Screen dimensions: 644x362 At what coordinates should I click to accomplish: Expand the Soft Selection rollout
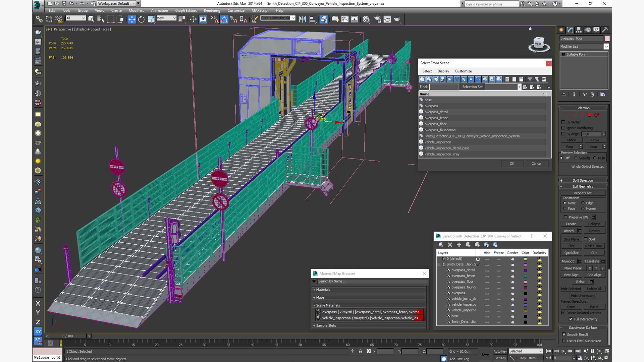(583, 180)
